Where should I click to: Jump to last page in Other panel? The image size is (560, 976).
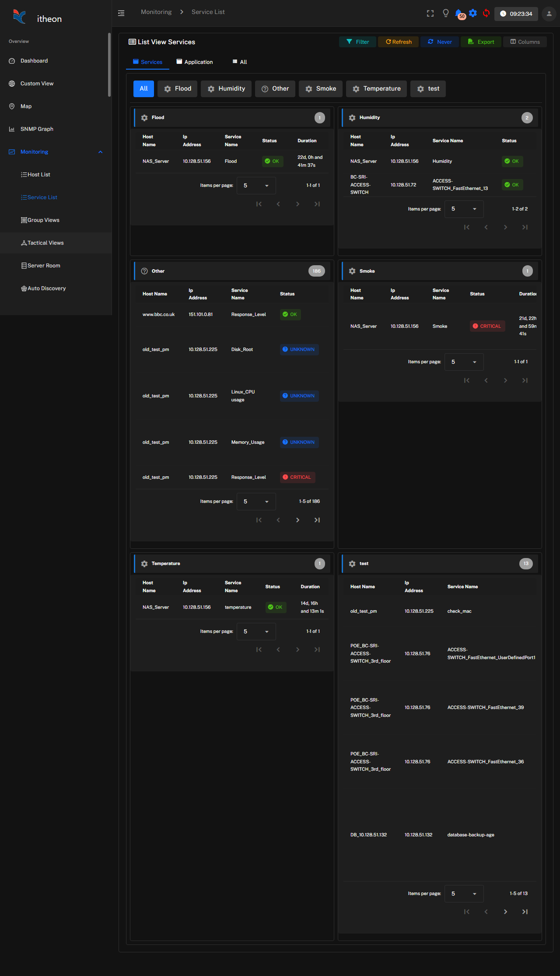tap(317, 520)
